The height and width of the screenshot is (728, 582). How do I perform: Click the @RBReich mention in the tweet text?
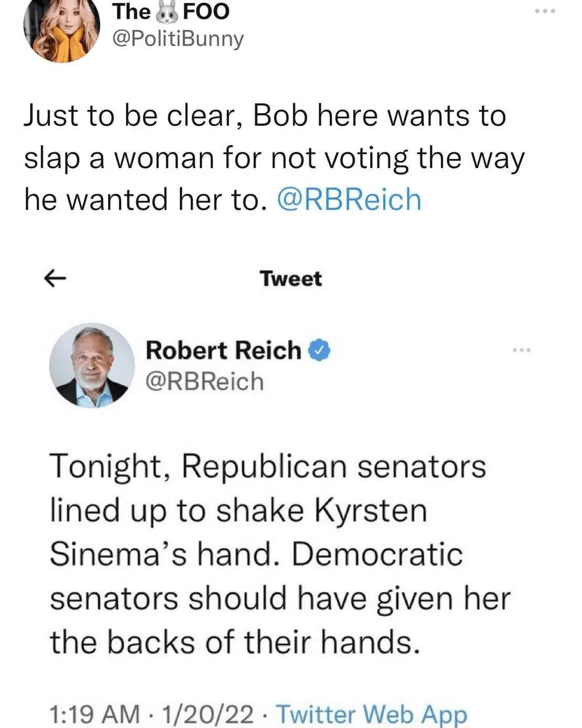[349, 200]
